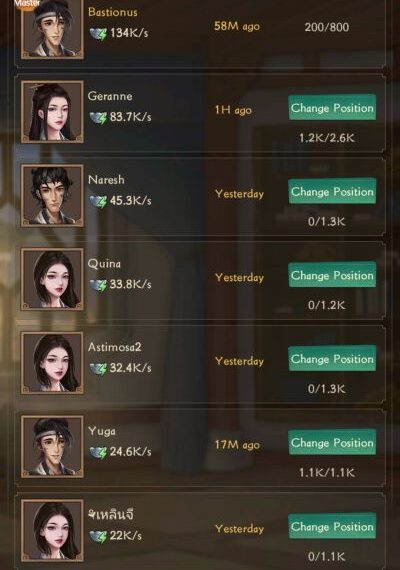
Task: Tap the power icon next to 45.3K/s
Action: [x=98, y=201]
